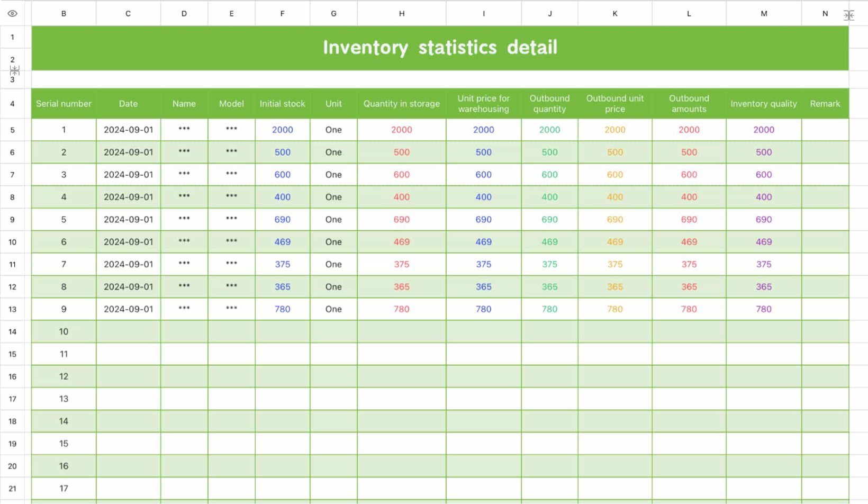Viewport: 868px width, 504px height.
Task: Select the empty Date cell for serial 10
Action: (128, 331)
